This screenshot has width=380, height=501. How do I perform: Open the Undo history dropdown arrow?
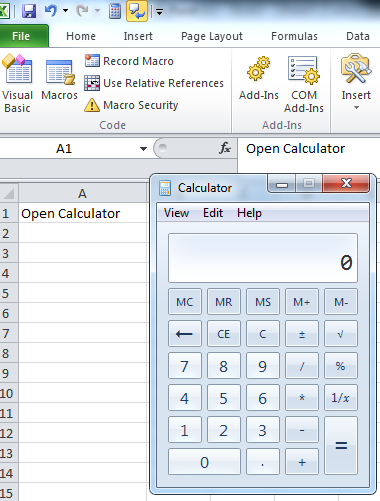point(65,11)
